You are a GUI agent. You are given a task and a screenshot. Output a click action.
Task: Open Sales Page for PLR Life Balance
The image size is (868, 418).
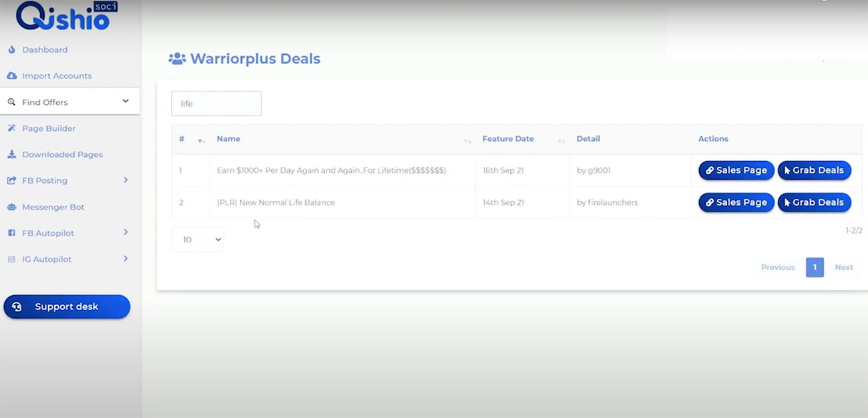click(x=736, y=202)
